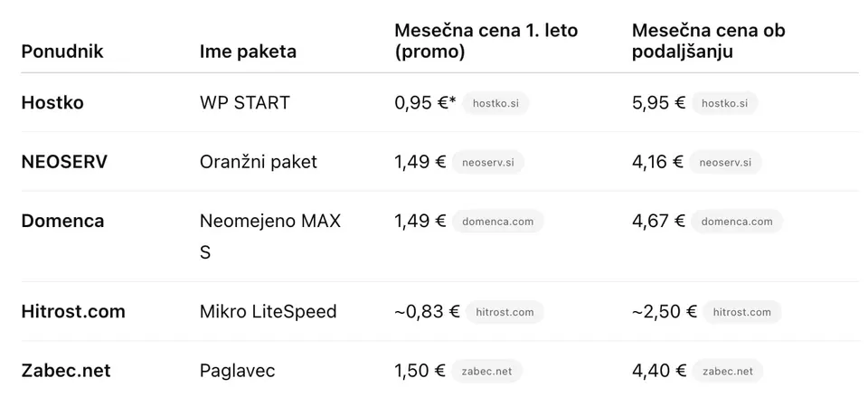
Task: Open hostko.si source chip beside 5,95 €
Action: [x=724, y=104]
